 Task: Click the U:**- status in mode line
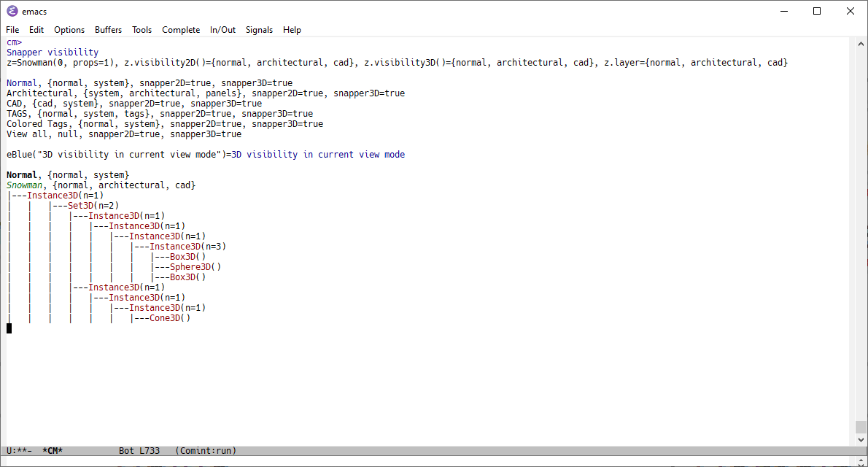point(20,451)
